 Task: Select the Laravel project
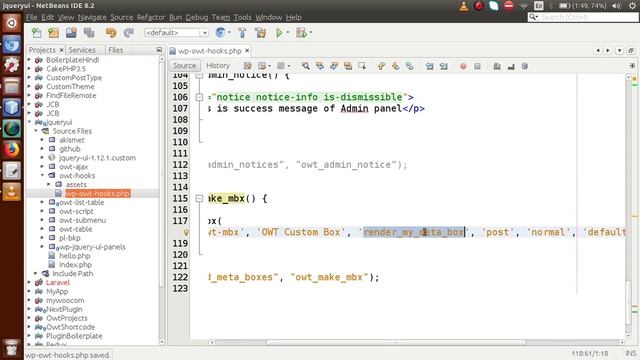point(58,282)
